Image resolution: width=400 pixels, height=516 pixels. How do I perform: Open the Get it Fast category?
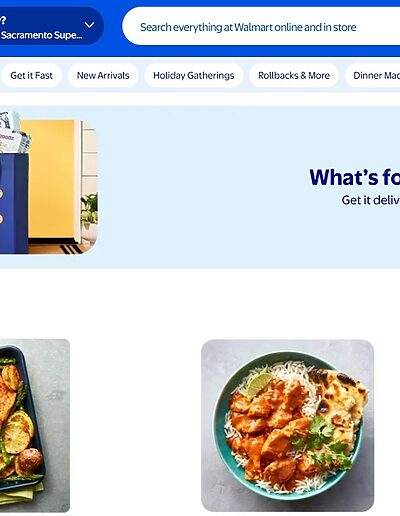31,75
